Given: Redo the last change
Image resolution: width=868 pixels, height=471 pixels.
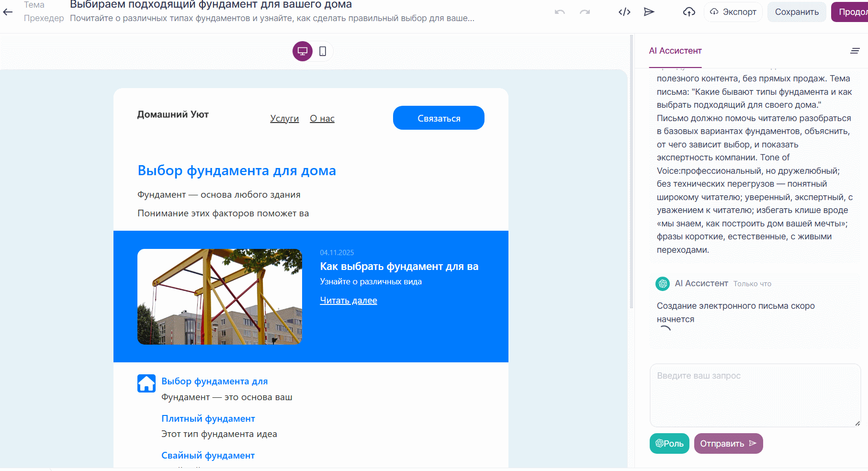Looking at the screenshot, I should (x=585, y=12).
